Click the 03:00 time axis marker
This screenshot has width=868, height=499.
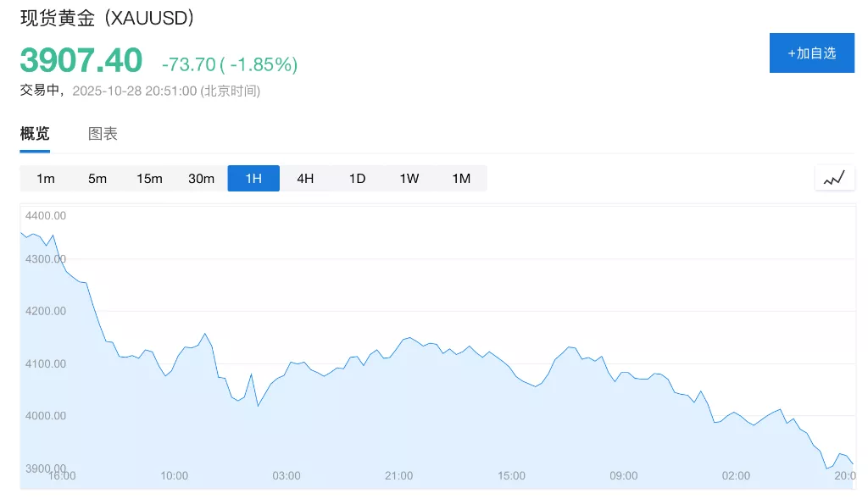point(287,476)
